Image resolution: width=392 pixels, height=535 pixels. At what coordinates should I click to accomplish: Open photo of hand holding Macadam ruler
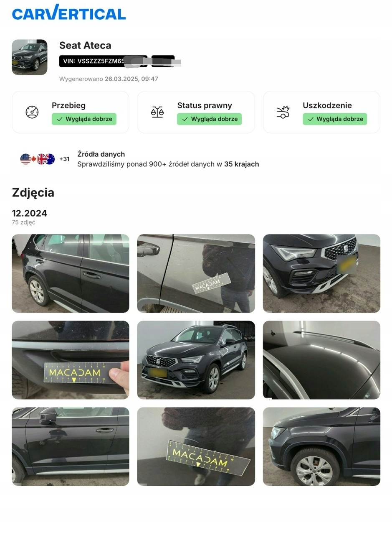(x=71, y=360)
